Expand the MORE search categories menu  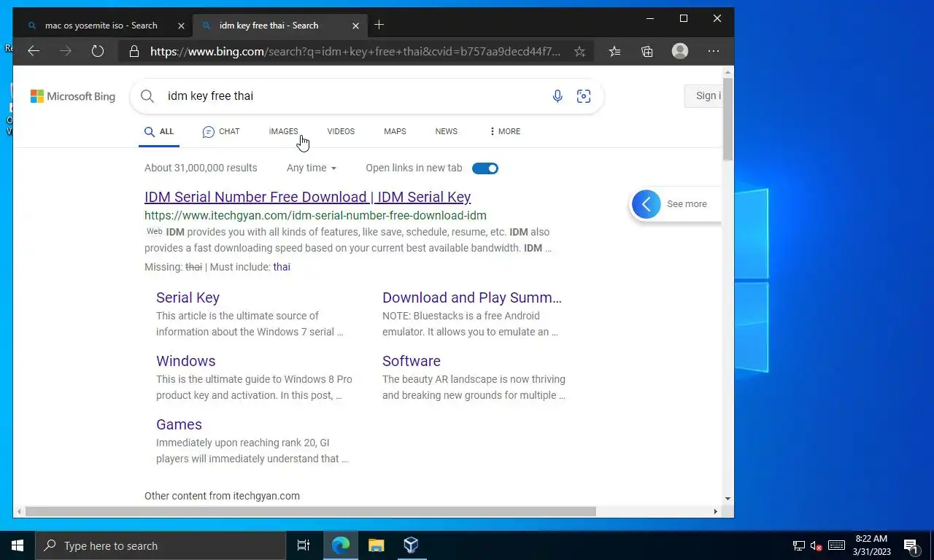click(505, 131)
